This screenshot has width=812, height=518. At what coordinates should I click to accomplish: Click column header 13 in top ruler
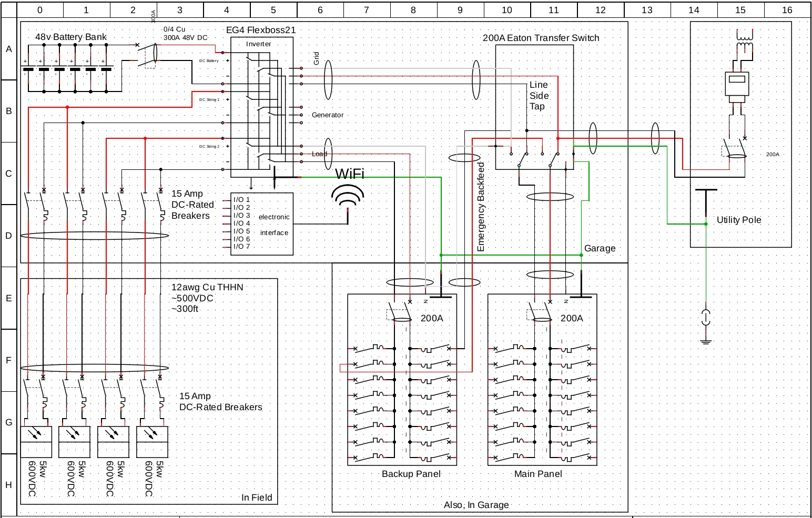647,10
